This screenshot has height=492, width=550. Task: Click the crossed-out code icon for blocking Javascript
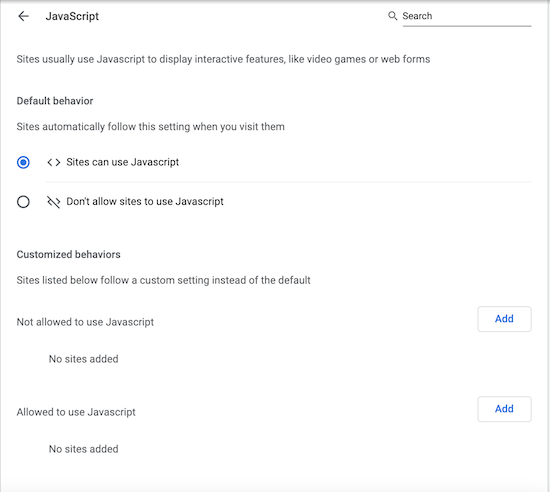click(x=54, y=202)
